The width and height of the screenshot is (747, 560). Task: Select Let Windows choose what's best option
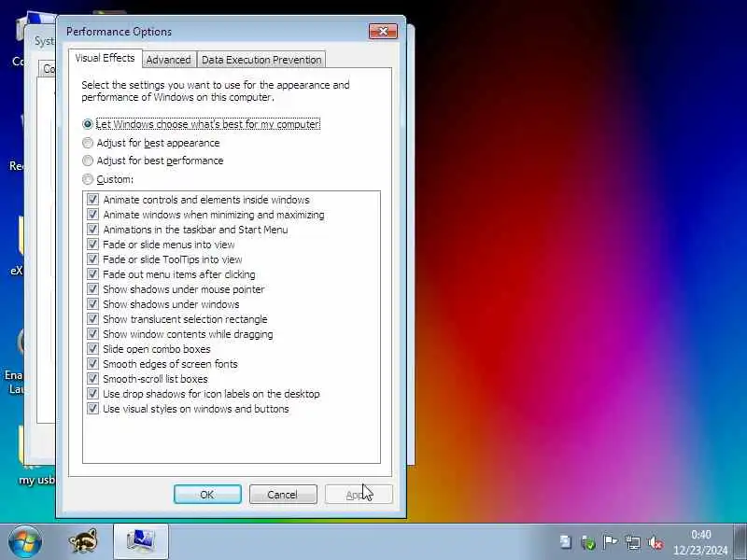(201, 124)
